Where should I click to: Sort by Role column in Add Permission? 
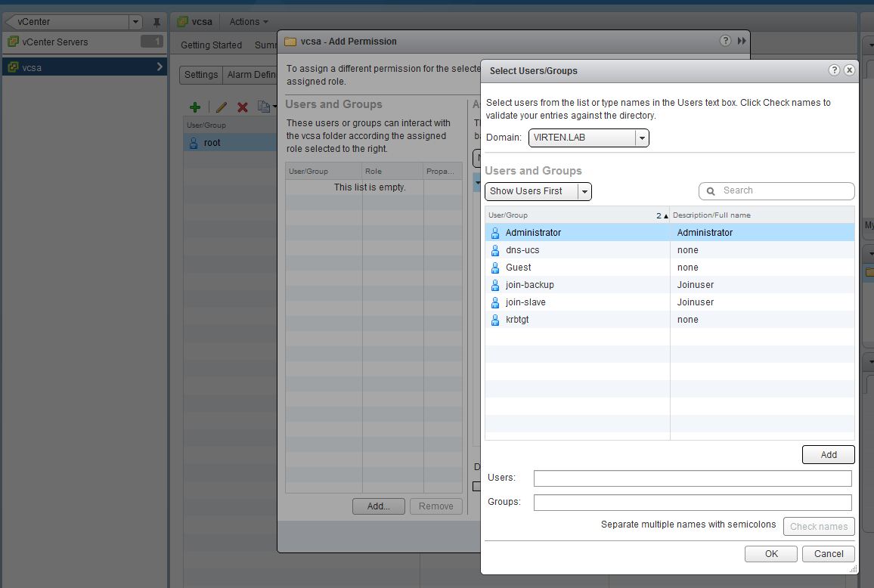pyautogui.click(x=393, y=171)
